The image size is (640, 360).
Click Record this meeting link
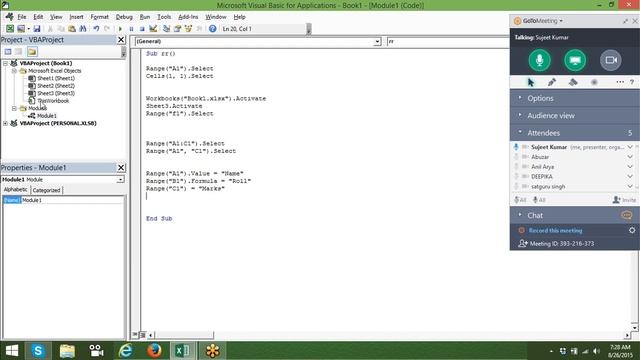(x=556, y=231)
